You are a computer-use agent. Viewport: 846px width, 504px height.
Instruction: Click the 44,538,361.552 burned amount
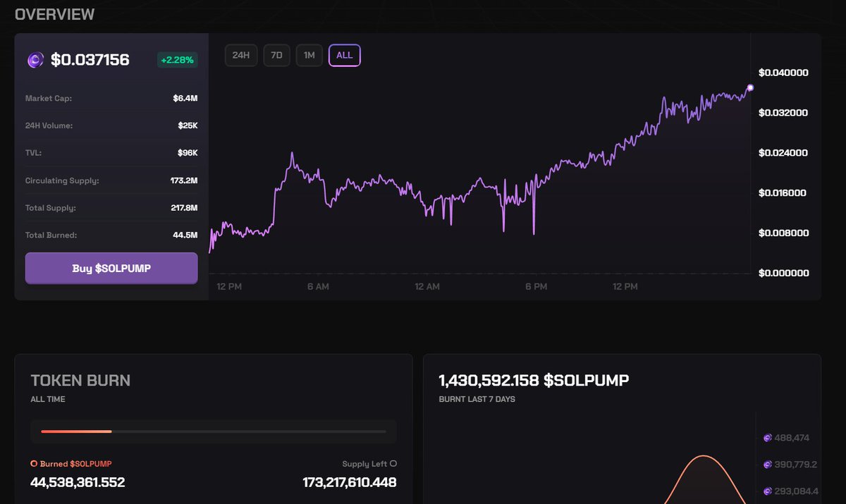78,482
